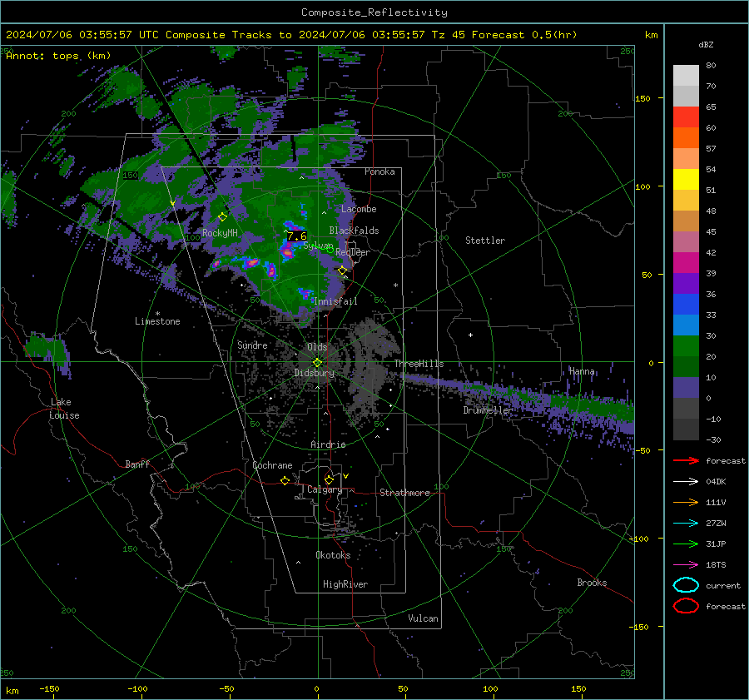Select the 10 dBZ slate purple swatch
This screenshot has height=700, width=749.
[686, 388]
